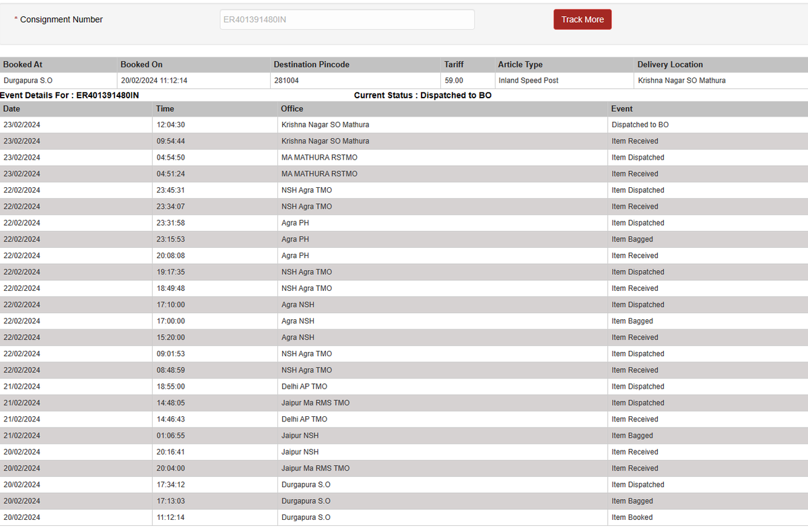Select the Delivery Location column header
This screenshot has height=532, width=808.
670,65
